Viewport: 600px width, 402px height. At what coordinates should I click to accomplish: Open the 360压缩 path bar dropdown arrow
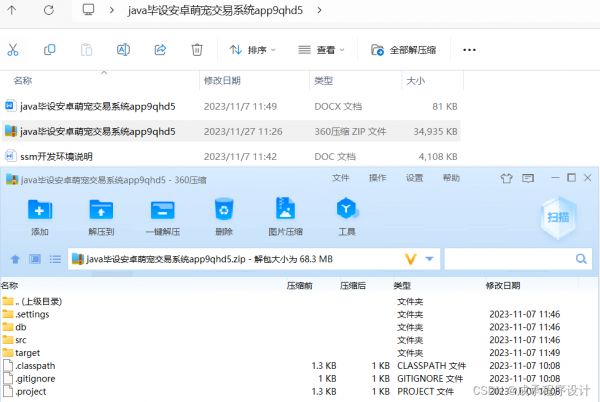pyautogui.click(x=429, y=259)
